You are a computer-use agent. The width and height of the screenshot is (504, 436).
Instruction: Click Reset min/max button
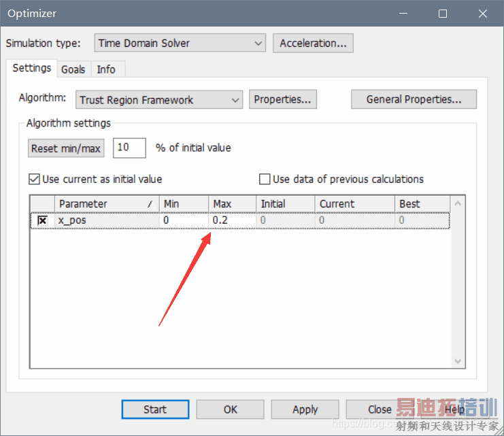pyautogui.click(x=66, y=148)
